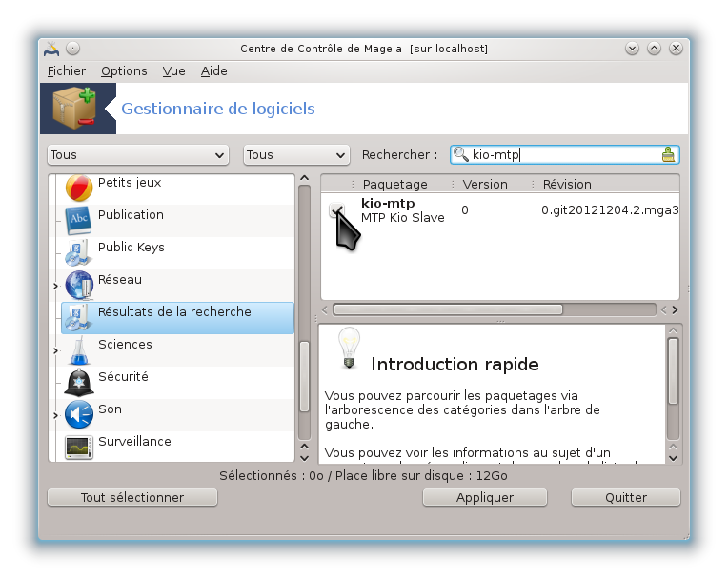Select the Publication category
The height and width of the screenshot is (578, 728).
coord(131,215)
